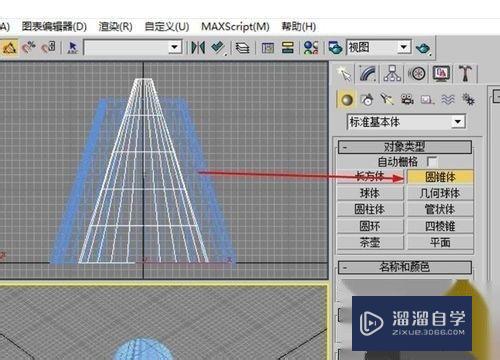Open Edit Named Selection Sets
This screenshot has width=500, height=360.
[72, 48]
